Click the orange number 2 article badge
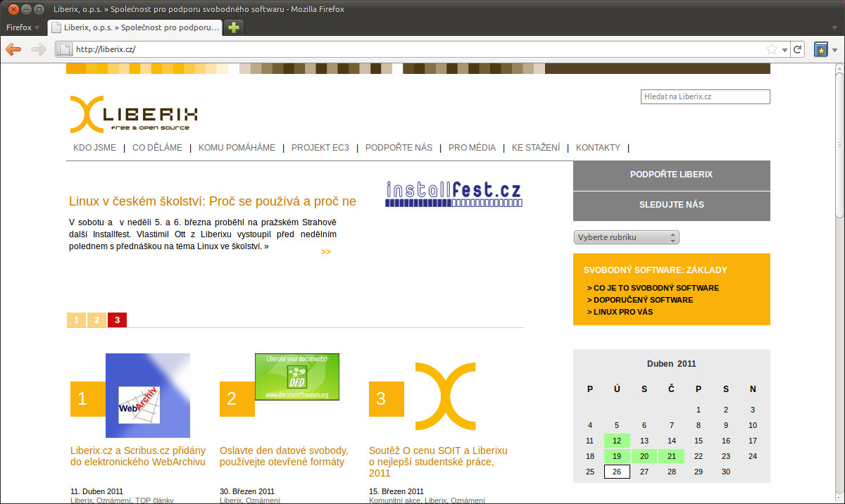Screen dimensions: 845x504 pyautogui.click(x=237, y=399)
